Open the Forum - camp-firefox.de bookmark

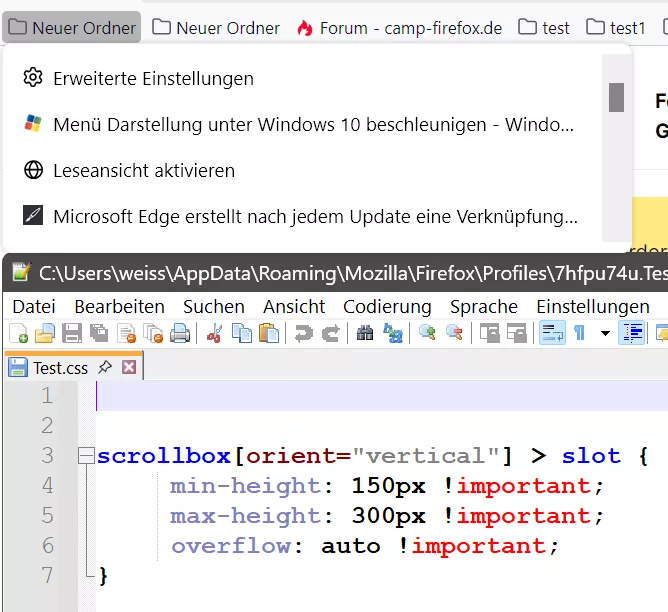(399, 28)
